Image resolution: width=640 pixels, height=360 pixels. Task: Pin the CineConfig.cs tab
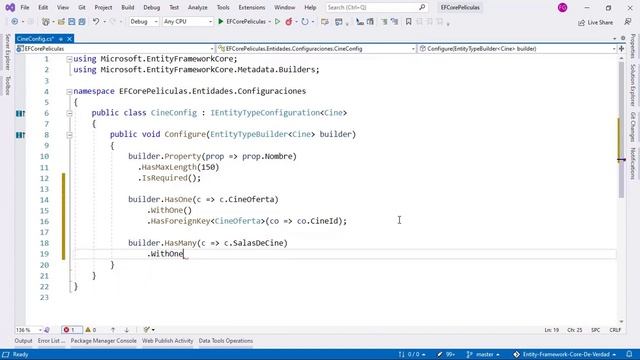tap(61, 39)
